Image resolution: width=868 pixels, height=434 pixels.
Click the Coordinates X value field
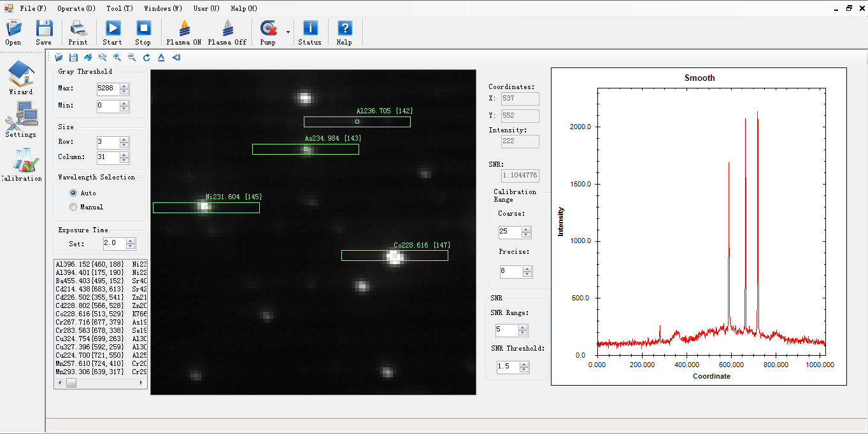[520, 99]
